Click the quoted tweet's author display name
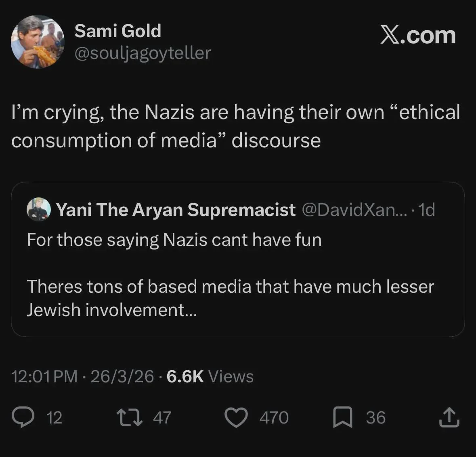 click(x=176, y=210)
